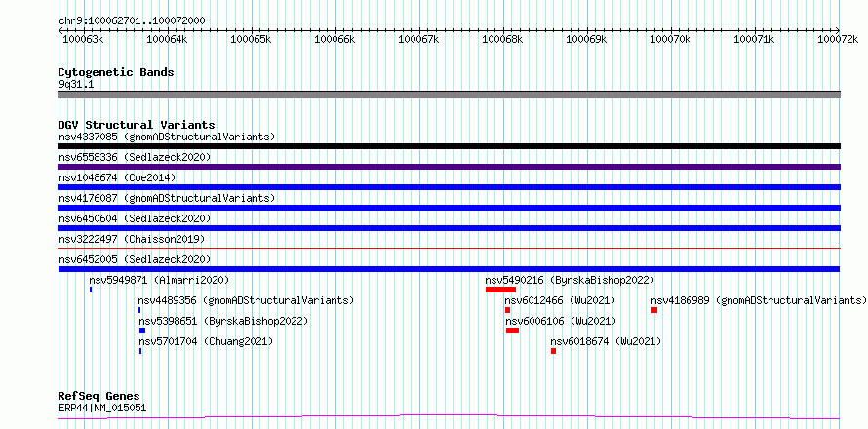Viewport: 868px width, 429px height.
Task: Click the 100071k ruler label
Action: coord(755,39)
